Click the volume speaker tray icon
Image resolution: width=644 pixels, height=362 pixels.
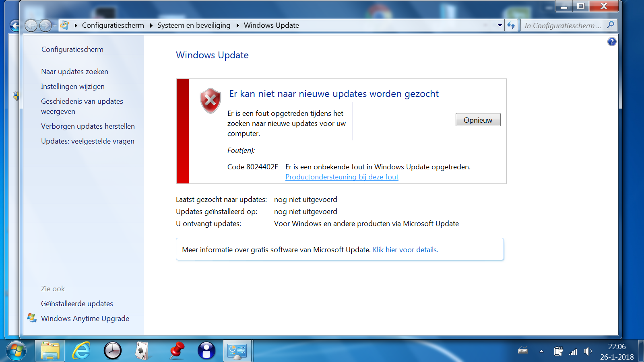pos(588,351)
